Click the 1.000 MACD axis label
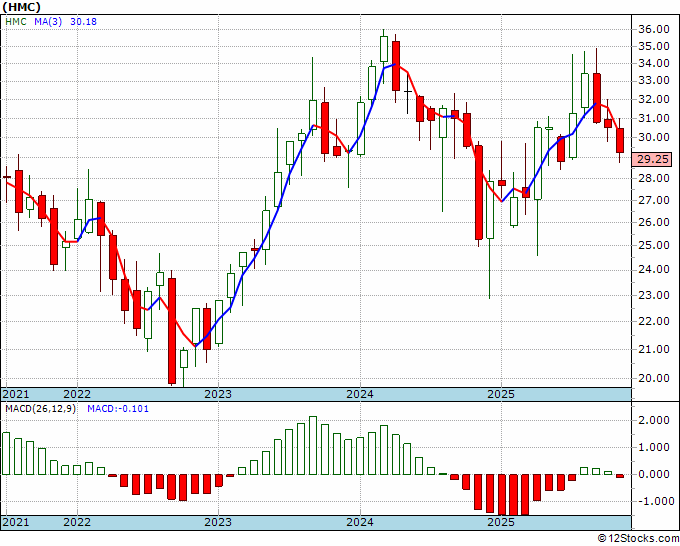This screenshot has height=546, width=680. (656, 448)
